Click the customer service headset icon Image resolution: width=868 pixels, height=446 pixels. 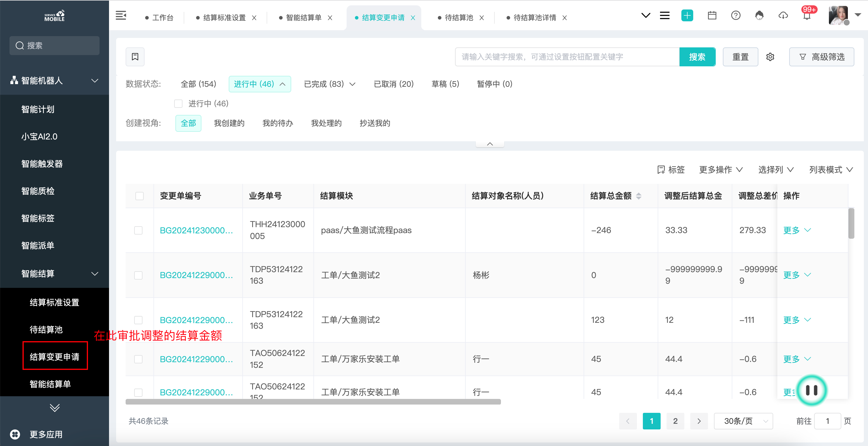pyautogui.click(x=759, y=15)
